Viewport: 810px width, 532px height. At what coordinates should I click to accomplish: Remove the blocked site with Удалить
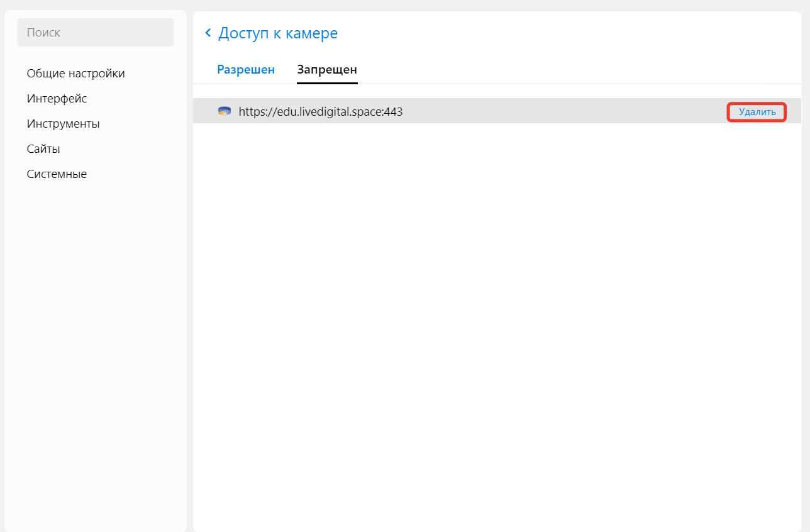point(757,112)
